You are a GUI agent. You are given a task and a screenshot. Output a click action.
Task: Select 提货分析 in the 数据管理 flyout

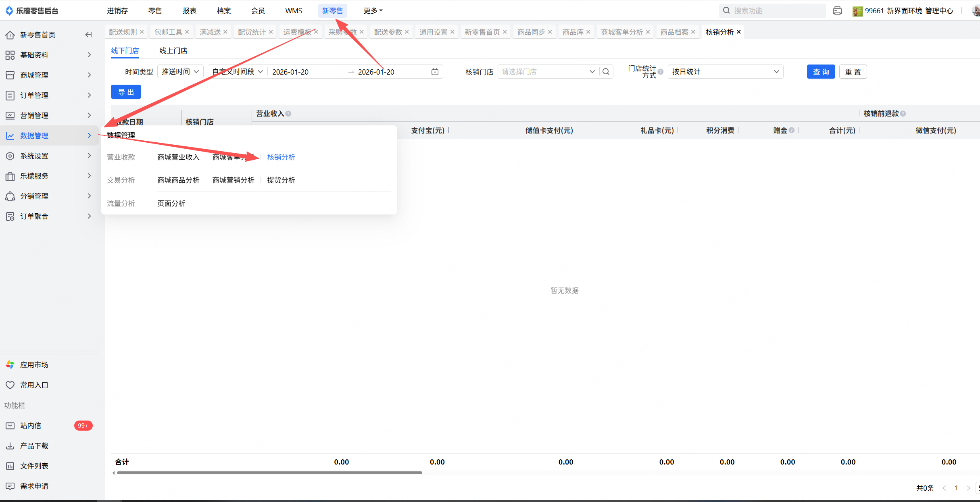point(281,180)
